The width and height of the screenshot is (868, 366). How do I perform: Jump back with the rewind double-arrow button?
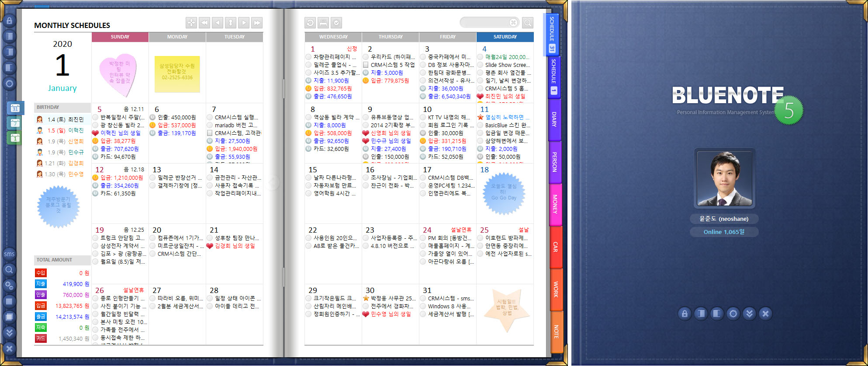(204, 23)
